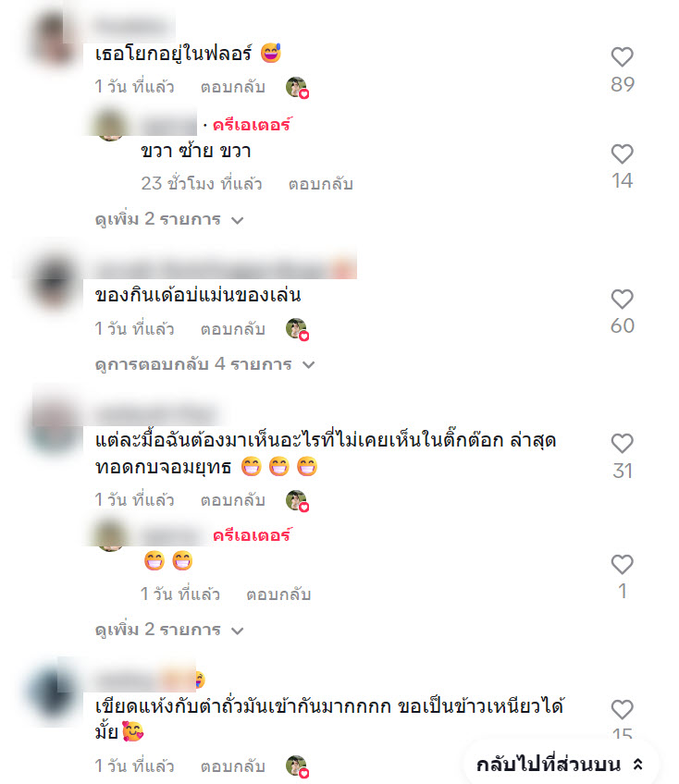Open creator-liked badge on 'ของกินเด้อ' comment
Screen dimensions: 679x784
pos(297,329)
